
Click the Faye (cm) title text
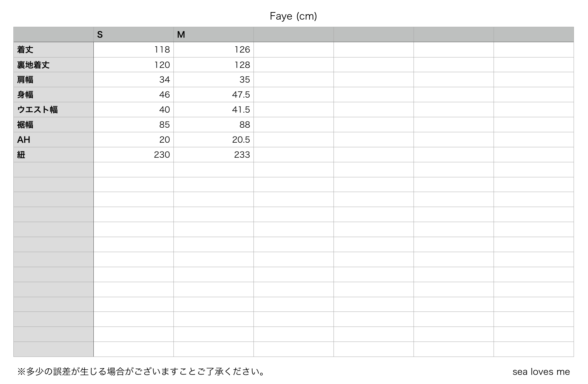point(293,16)
